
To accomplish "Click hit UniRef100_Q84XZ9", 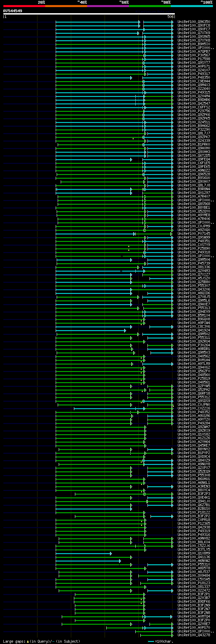I will pyautogui.click(x=194, y=460).
